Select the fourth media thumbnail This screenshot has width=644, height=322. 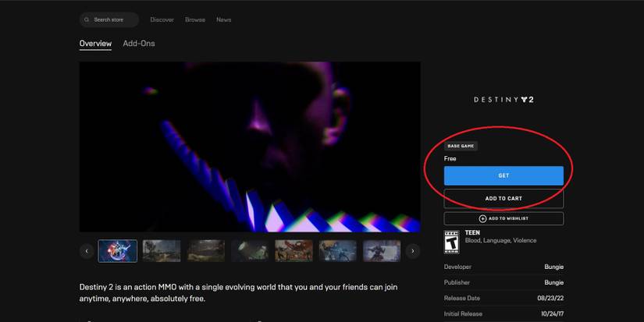click(x=250, y=251)
